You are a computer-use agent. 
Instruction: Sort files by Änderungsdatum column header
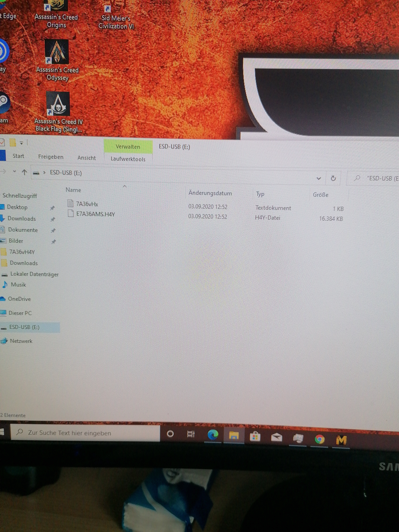click(210, 193)
